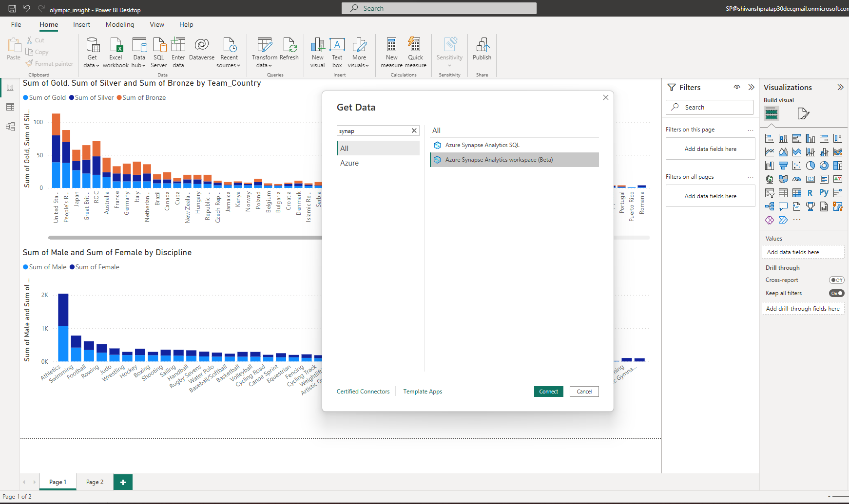Refresh the data in the ribbon
This screenshot has width=849, height=504.
click(x=289, y=49)
